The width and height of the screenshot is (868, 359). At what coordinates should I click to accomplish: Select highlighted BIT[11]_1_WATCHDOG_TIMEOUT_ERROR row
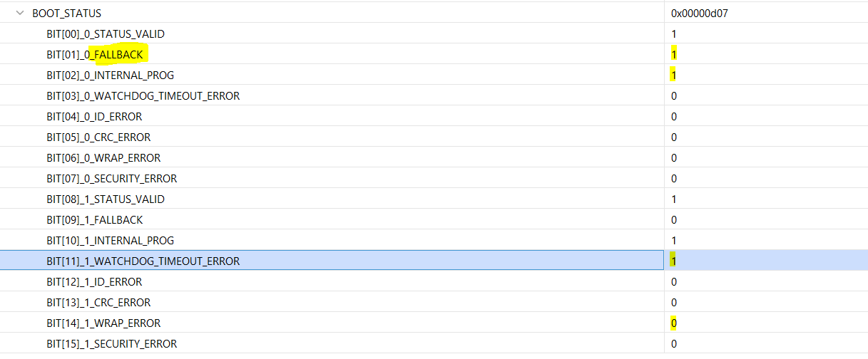143,261
